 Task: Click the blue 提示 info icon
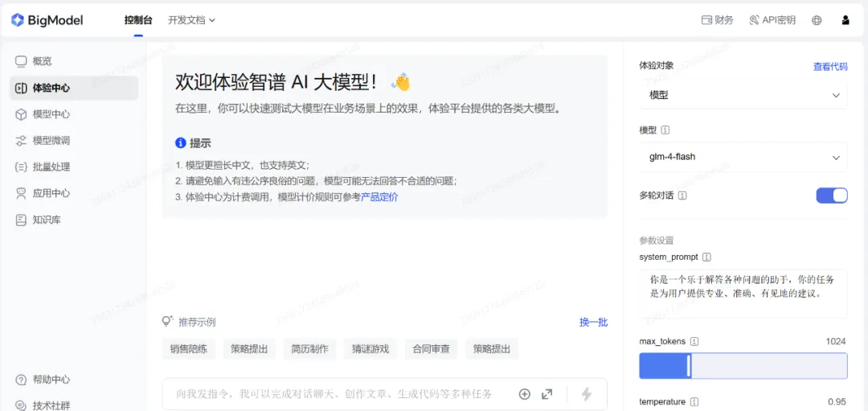(x=180, y=143)
